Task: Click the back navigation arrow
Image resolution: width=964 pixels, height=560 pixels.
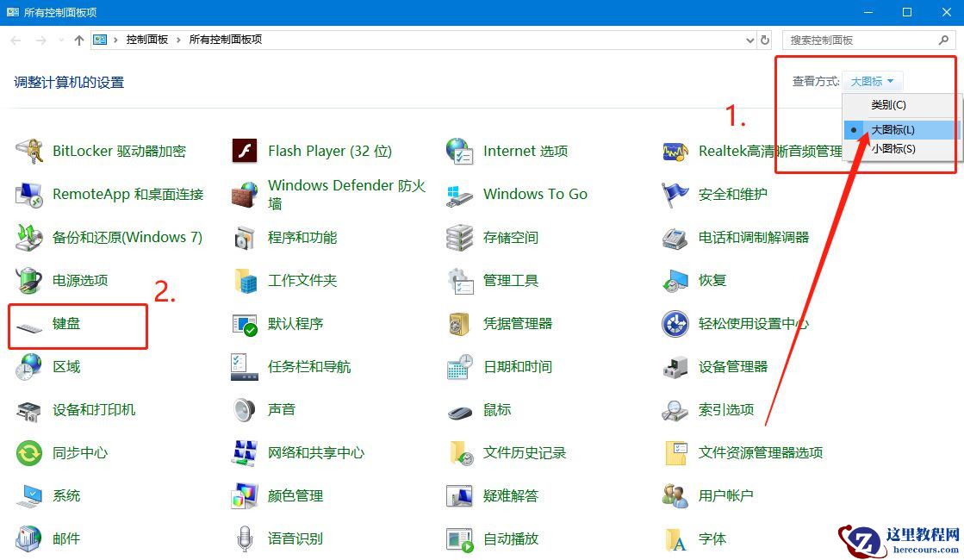Action: point(15,40)
